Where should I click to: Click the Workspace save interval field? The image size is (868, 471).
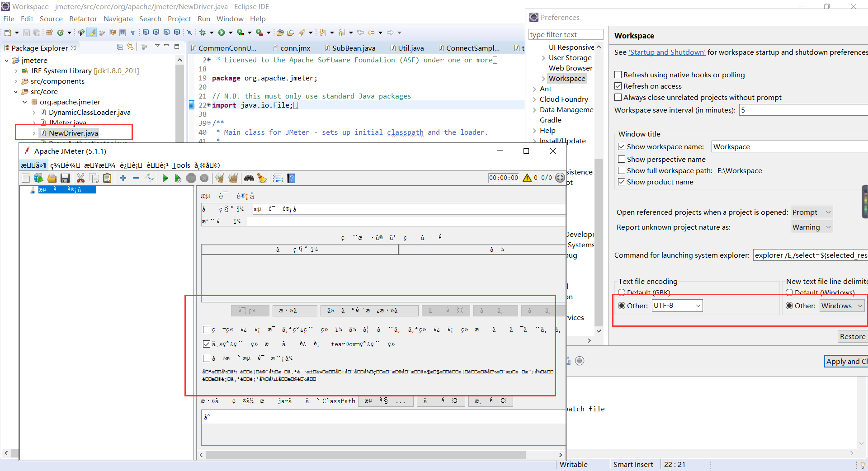(802, 110)
